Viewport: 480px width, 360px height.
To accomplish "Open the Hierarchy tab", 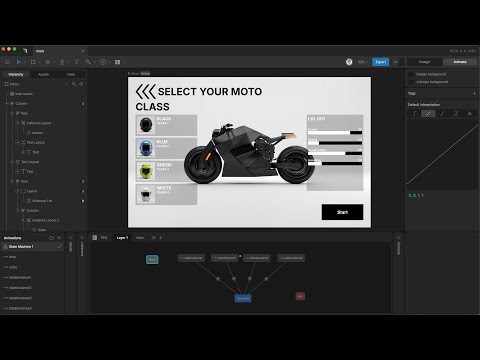I will point(16,74).
